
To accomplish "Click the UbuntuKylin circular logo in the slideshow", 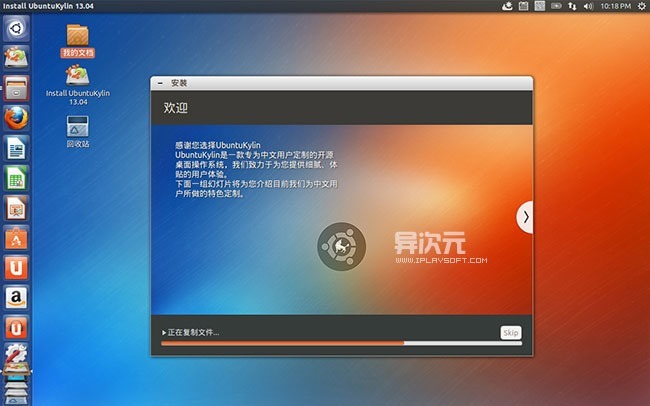I will [x=342, y=247].
